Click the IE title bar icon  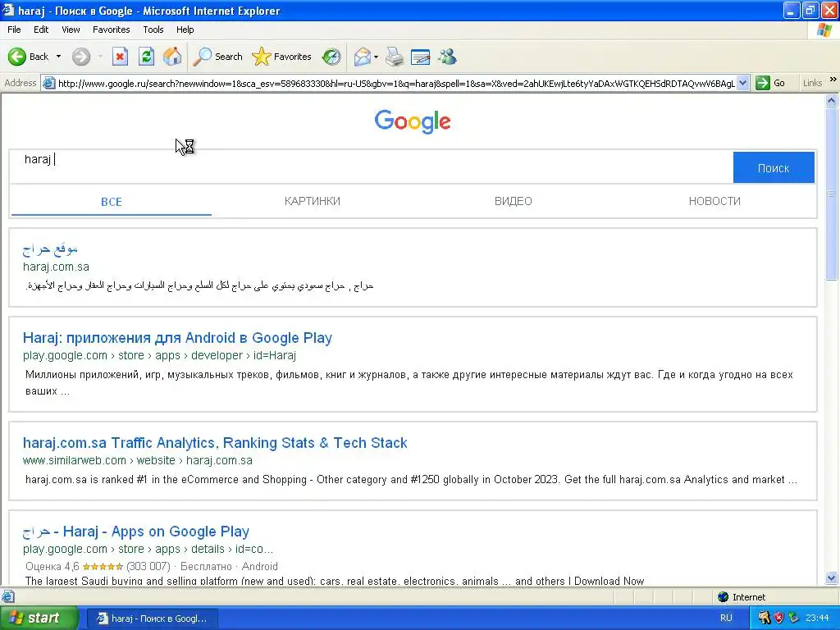click(8, 10)
